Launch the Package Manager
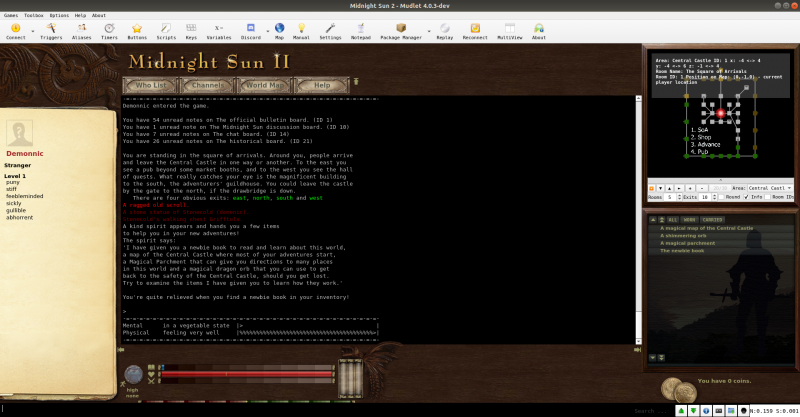The width and height of the screenshot is (800, 417). (401, 31)
